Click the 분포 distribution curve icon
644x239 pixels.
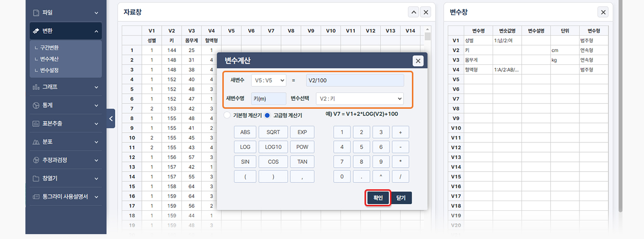[36, 142]
